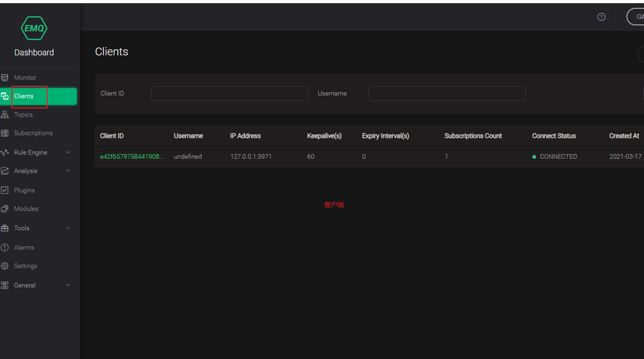Open help via question mark icon
Viewport: 644px width, 359px height.
pos(601,17)
